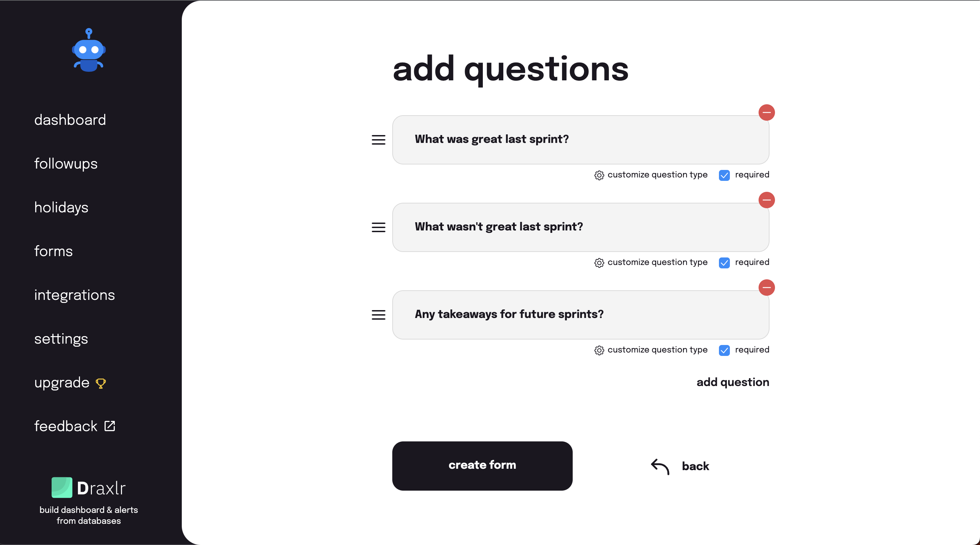Click the drag handle beside first question
This screenshot has width=980, height=545.
[x=378, y=140]
